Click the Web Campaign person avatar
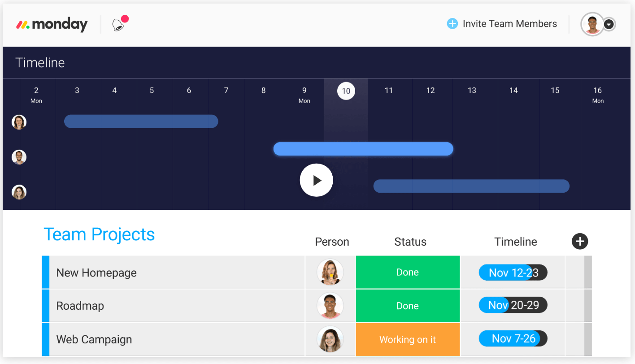The width and height of the screenshot is (635, 364). pos(330,339)
